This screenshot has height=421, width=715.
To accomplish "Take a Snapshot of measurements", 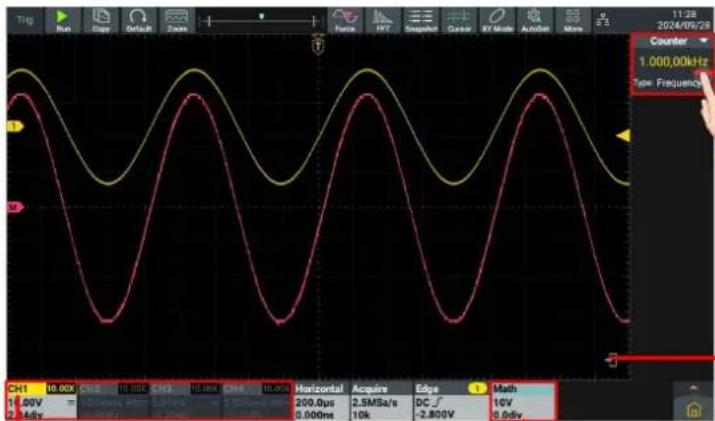I will [421, 21].
